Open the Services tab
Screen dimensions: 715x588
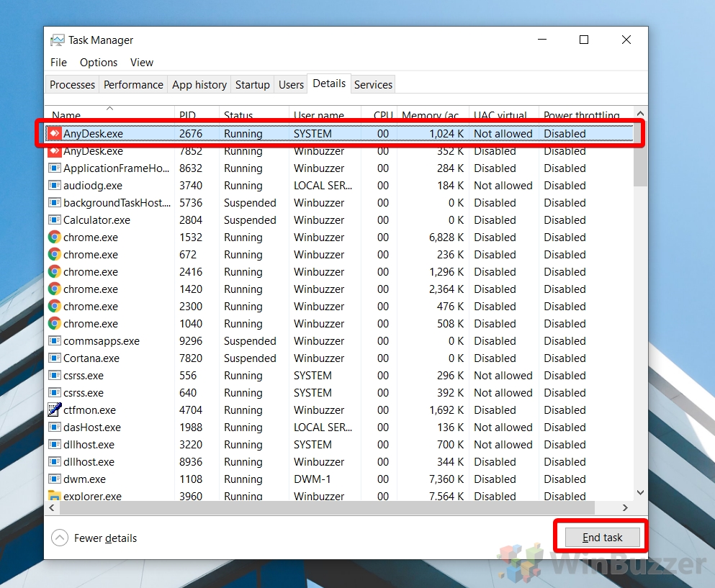(x=373, y=85)
